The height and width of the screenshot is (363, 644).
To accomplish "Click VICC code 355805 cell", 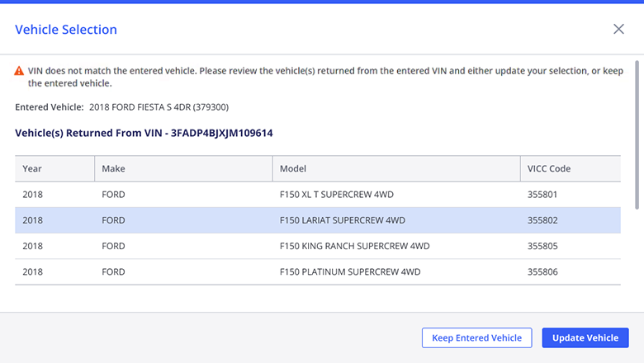I will (542, 246).
